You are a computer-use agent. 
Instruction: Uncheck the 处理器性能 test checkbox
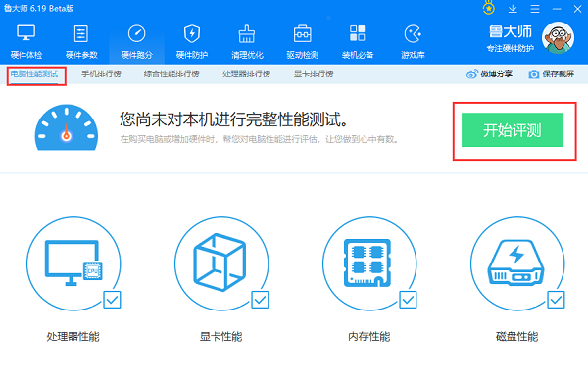[112, 300]
